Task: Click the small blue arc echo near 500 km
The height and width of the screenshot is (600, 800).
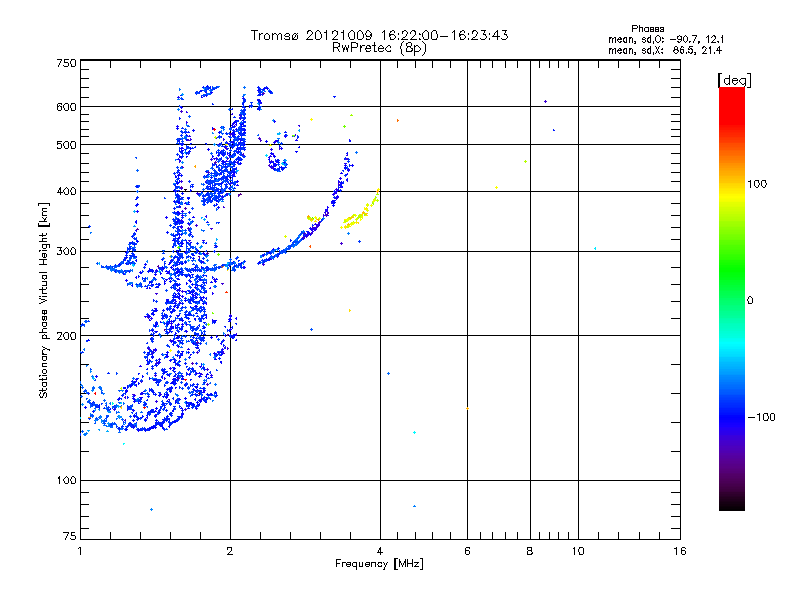Action: 278,164
